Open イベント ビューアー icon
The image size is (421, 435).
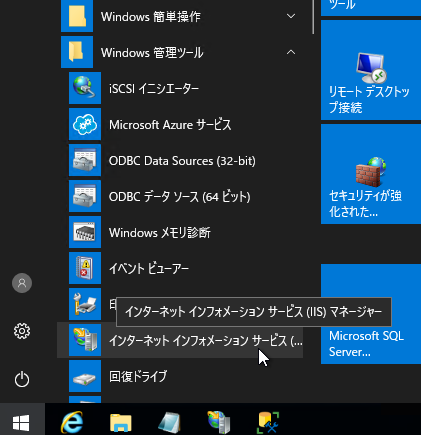click(85, 268)
